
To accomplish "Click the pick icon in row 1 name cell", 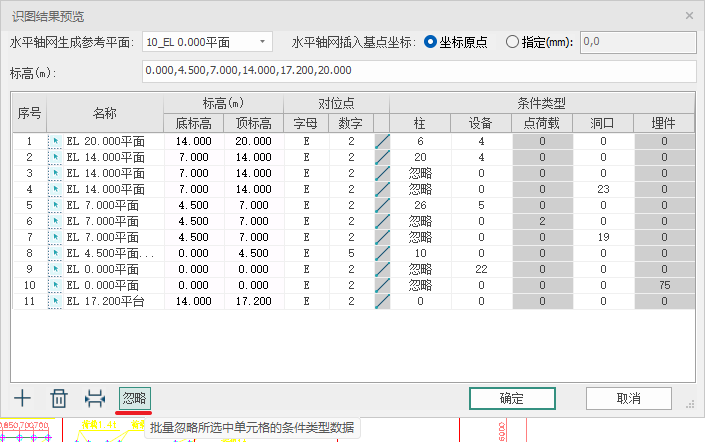I will [55, 142].
